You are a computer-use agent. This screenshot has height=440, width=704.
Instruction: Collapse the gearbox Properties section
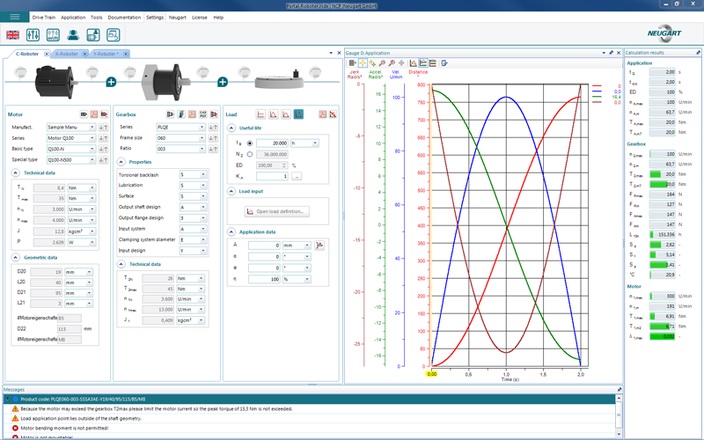120,161
